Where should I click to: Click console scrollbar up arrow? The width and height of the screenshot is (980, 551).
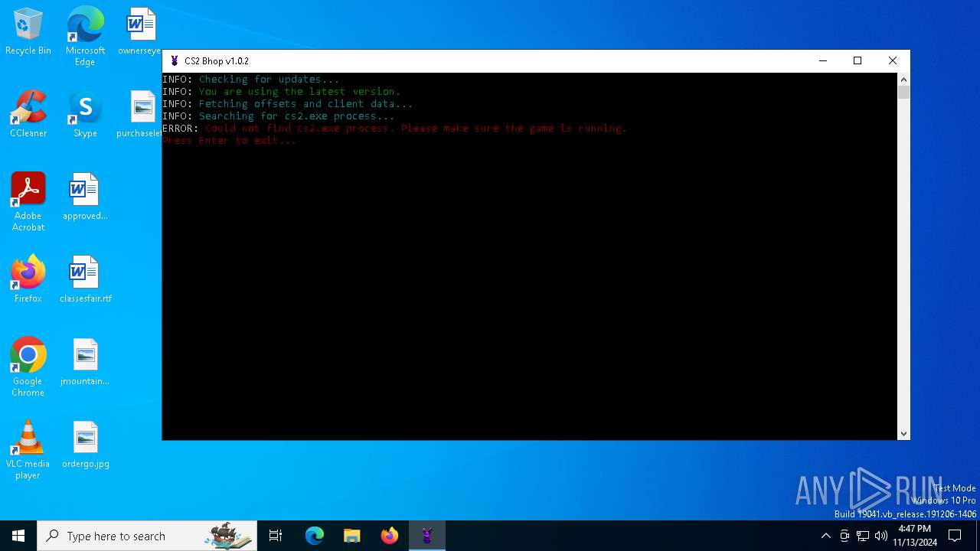click(903, 80)
